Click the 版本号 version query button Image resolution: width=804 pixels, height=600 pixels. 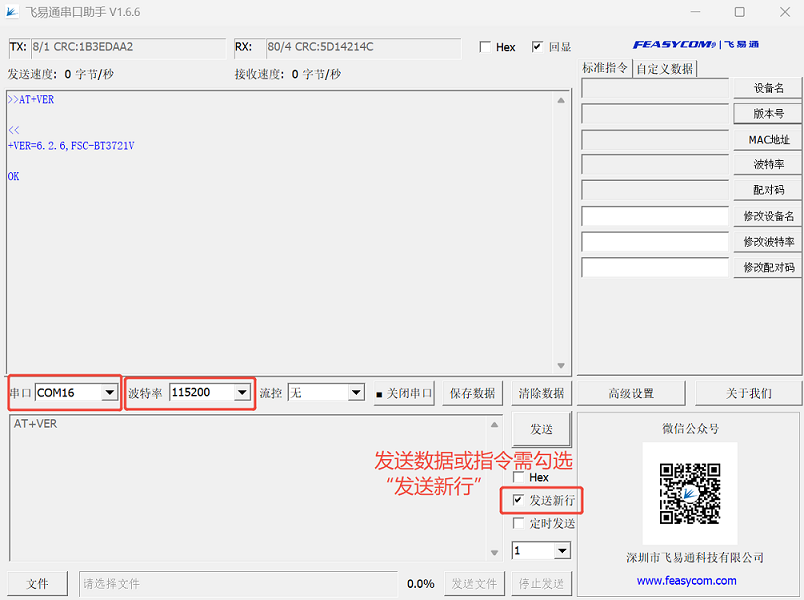768,114
